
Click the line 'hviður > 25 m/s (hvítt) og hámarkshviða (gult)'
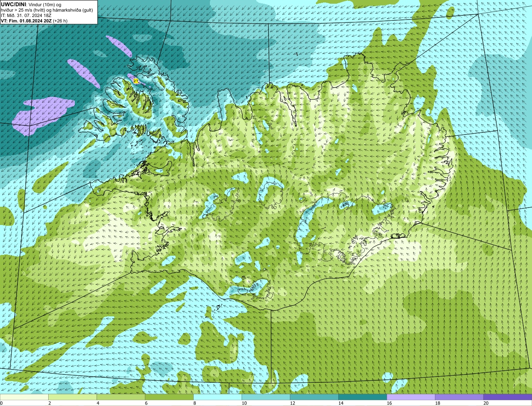pyautogui.click(x=47, y=10)
